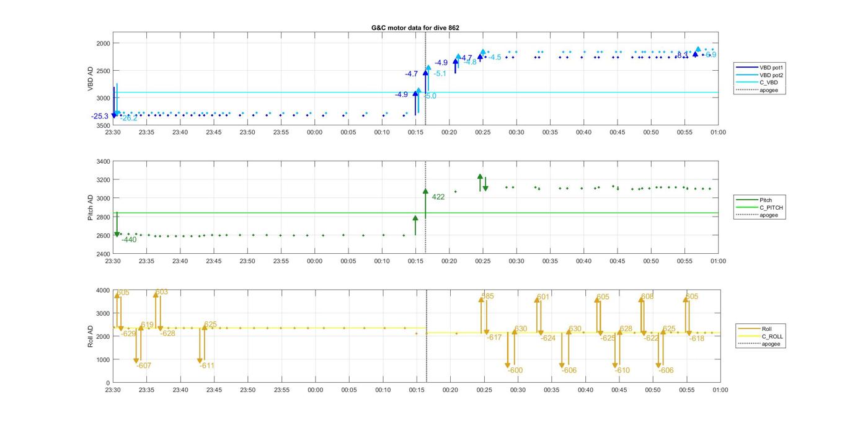Click the "603" roll data label
The image size is (868, 430).
coord(161,292)
